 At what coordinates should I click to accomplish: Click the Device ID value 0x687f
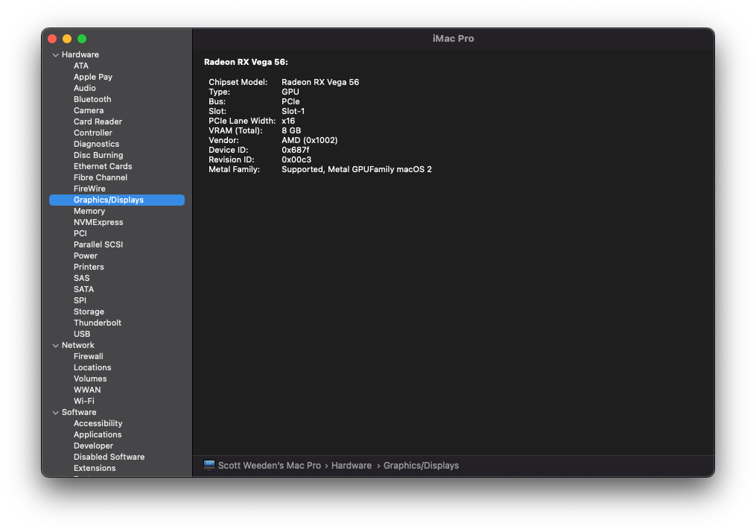(296, 150)
